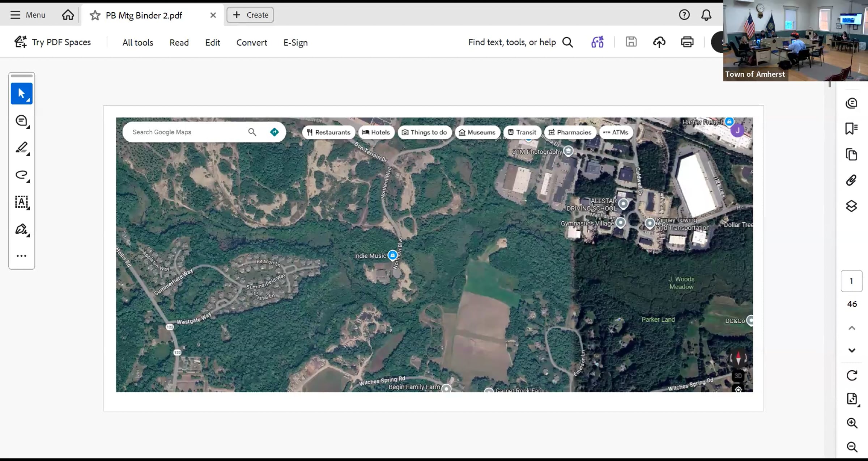
Task: Open the Help question mark icon
Action: (684, 15)
